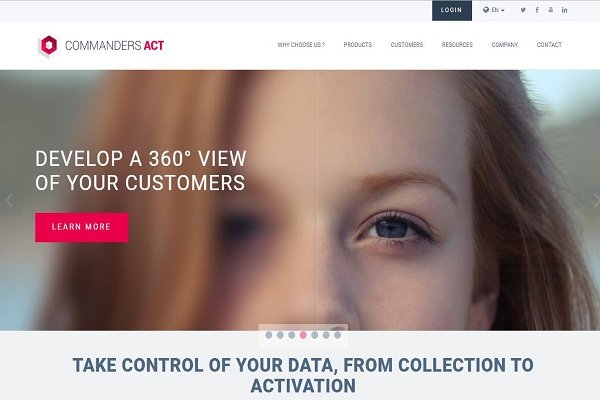This screenshot has width=600, height=400.
Task: Open the YouTube social icon
Action: point(551,10)
